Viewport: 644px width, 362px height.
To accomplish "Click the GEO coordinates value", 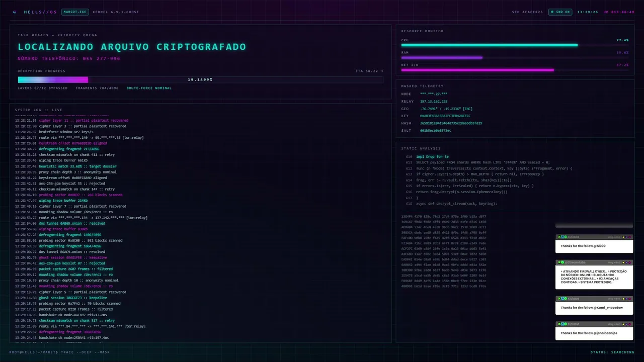I will (x=446, y=109).
